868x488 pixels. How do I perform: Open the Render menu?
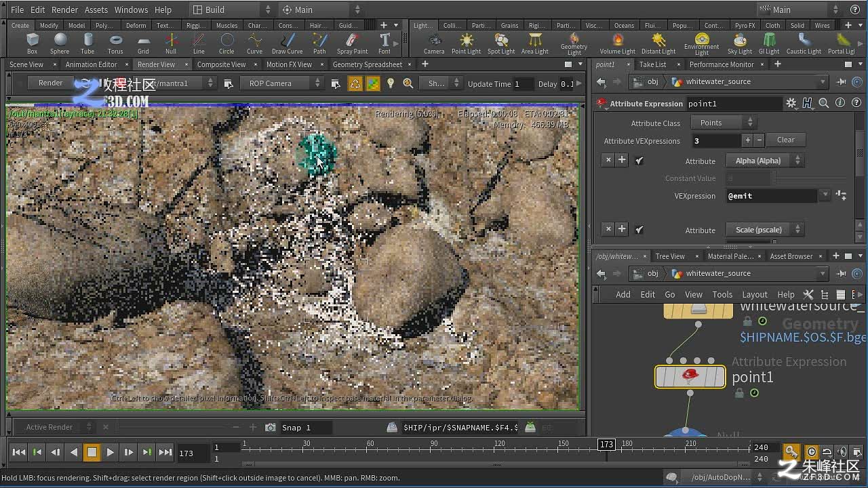(x=64, y=9)
